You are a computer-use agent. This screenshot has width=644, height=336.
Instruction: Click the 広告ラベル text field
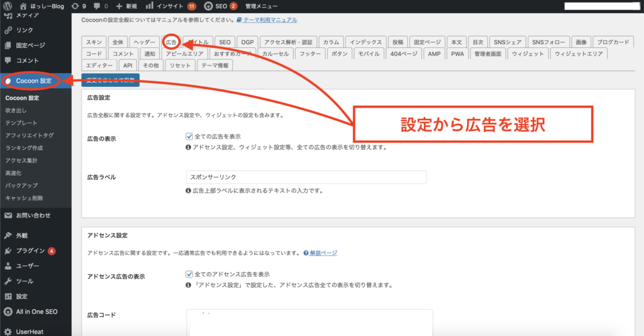click(x=306, y=177)
